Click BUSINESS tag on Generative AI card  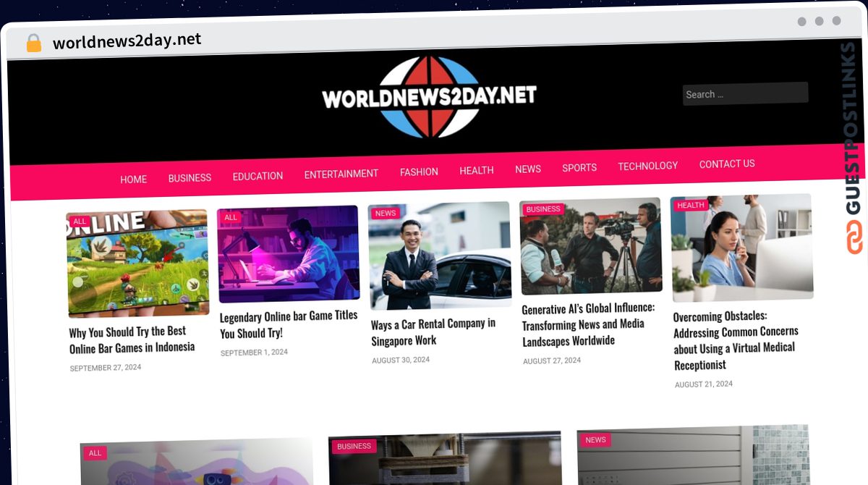click(x=543, y=209)
